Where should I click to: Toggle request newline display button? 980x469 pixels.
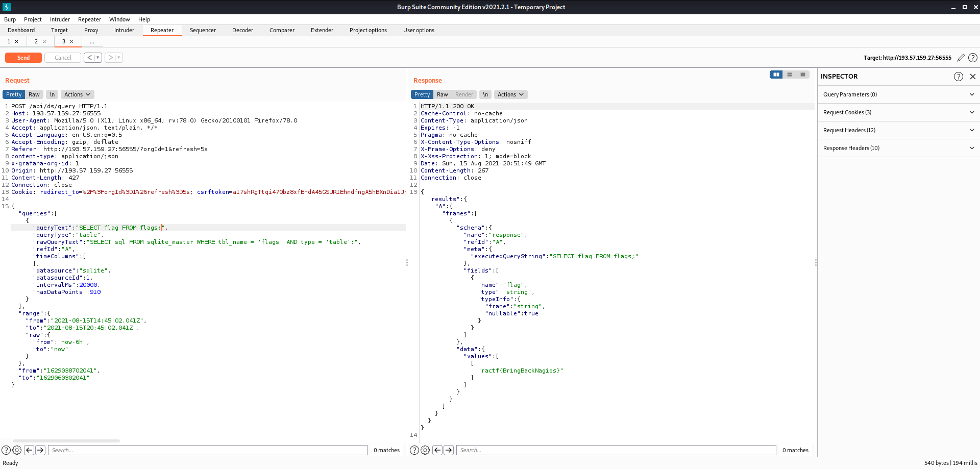52,94
